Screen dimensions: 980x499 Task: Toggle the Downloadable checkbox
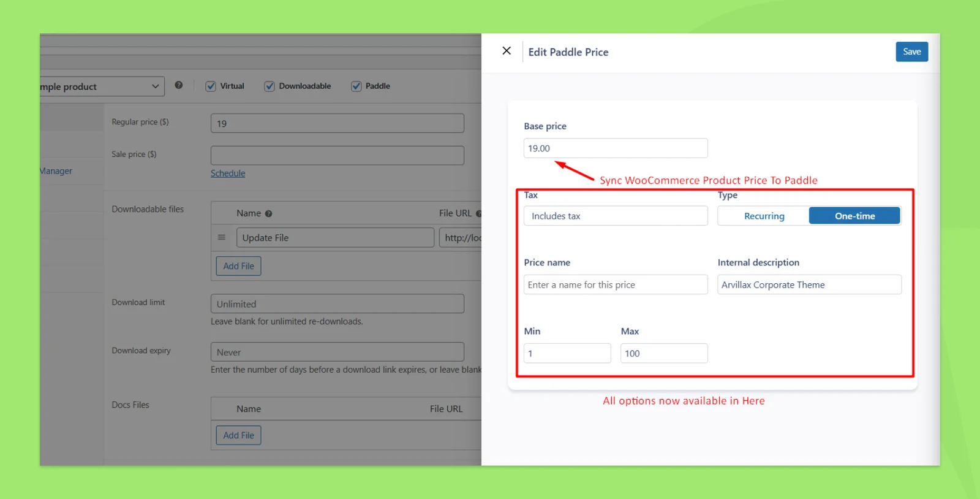pos(269,86)
